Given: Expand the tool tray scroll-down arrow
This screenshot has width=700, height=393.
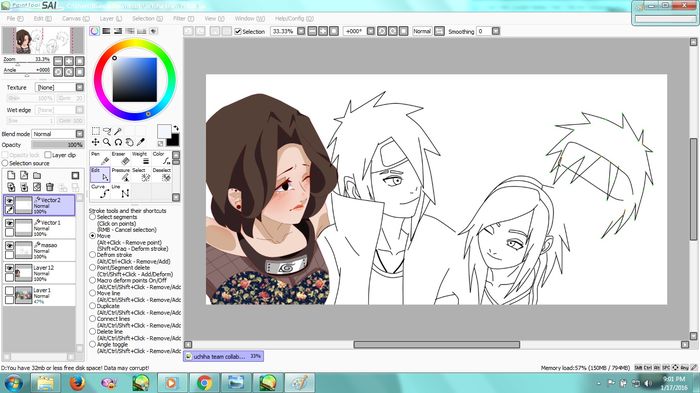Looking at the screenshot, I should pyautogui.click(x=176, y=197).
